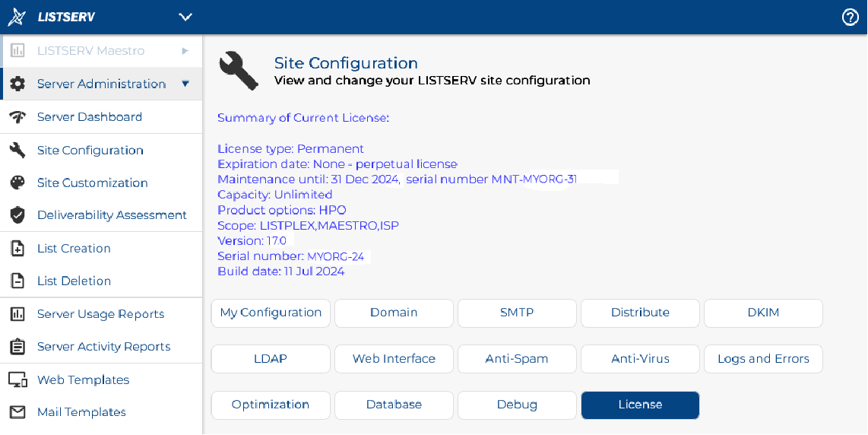Viewport: 868px width, 435px height.
Task: Click the Site Configuration wrench sidebar icon
Action: tap(17, 150)
